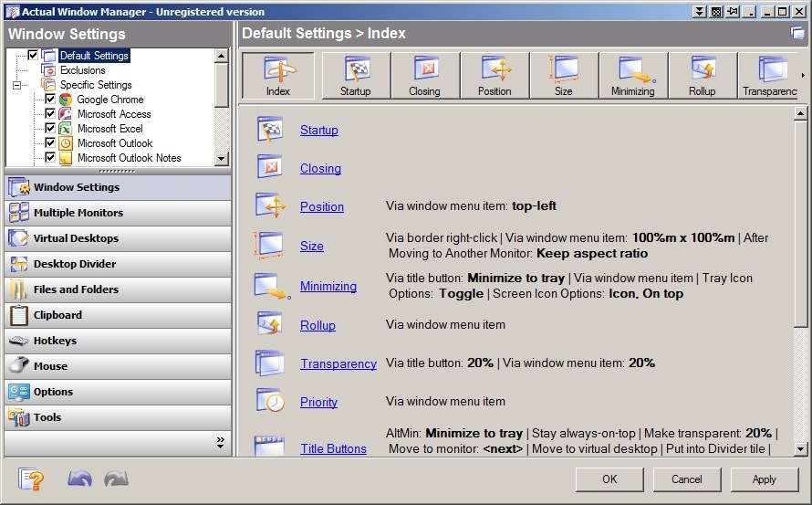Click the Transparency icon in index list

point(269,363)
